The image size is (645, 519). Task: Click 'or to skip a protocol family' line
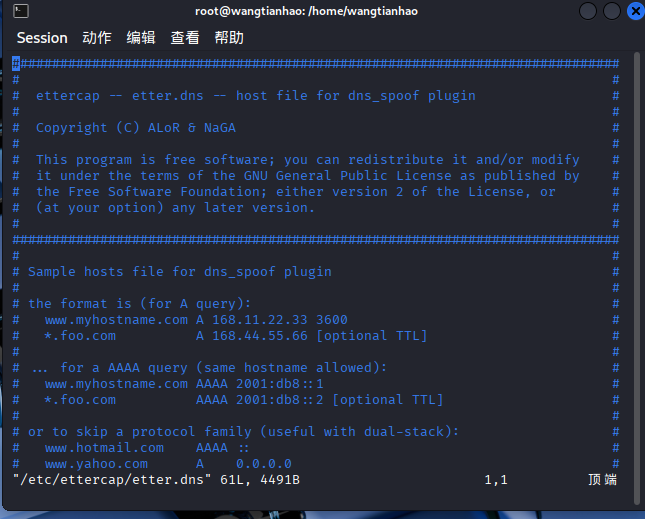[243, 432]
